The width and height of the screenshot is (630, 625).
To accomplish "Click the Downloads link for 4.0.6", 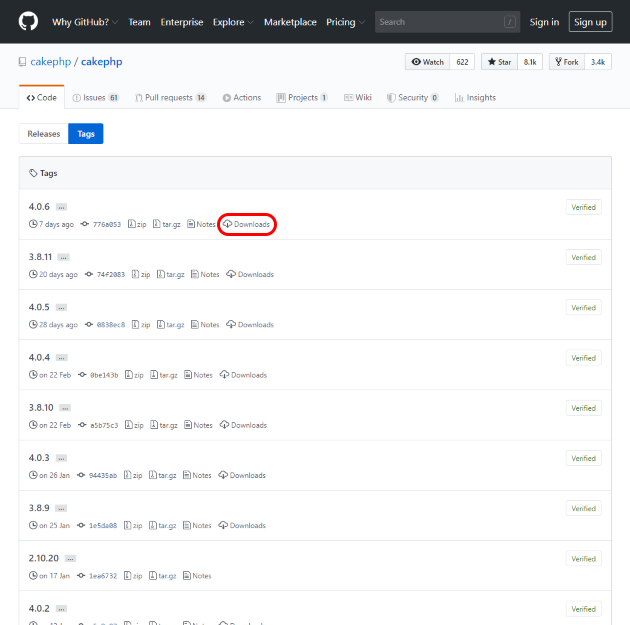I will [x=247, y=224].
